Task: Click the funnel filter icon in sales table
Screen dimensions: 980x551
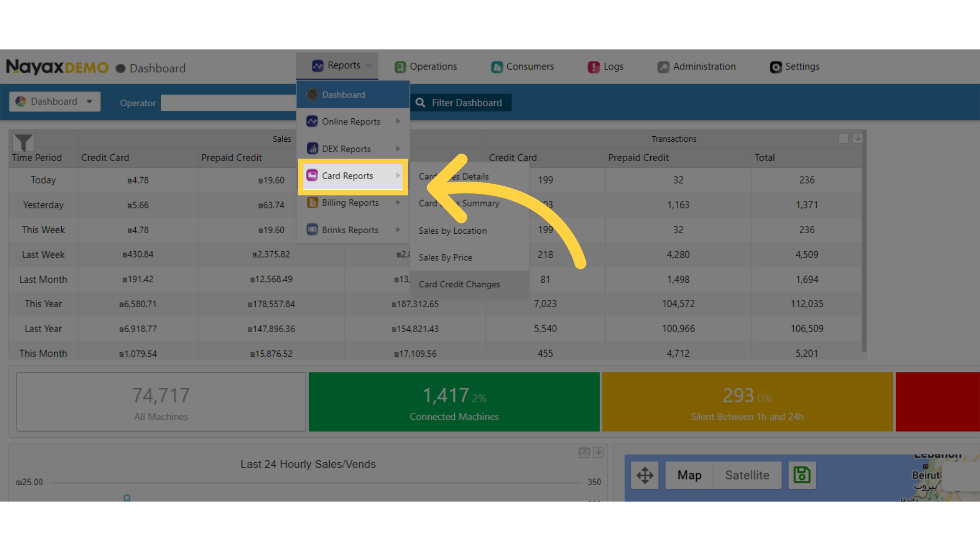Action: click(x=23, y=142)
